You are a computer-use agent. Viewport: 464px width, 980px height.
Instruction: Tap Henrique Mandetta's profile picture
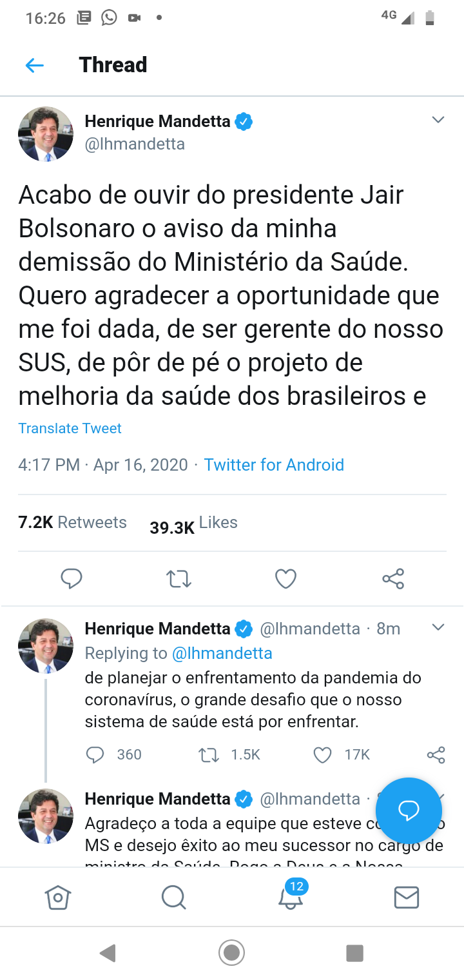[46, 134]
